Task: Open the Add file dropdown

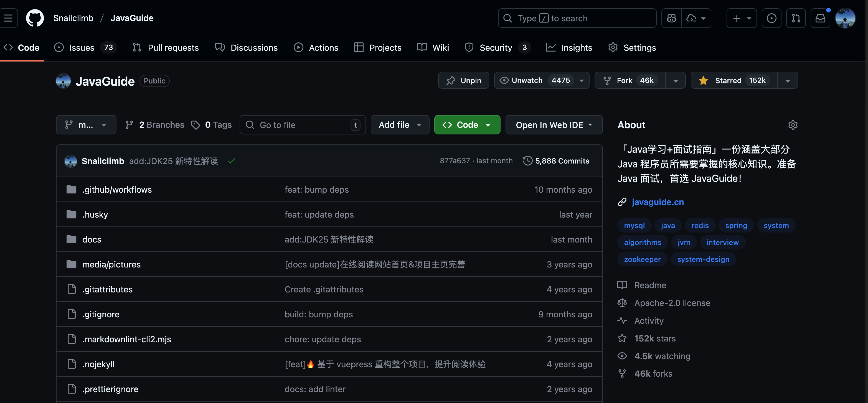Action: [x=400, y=124]
